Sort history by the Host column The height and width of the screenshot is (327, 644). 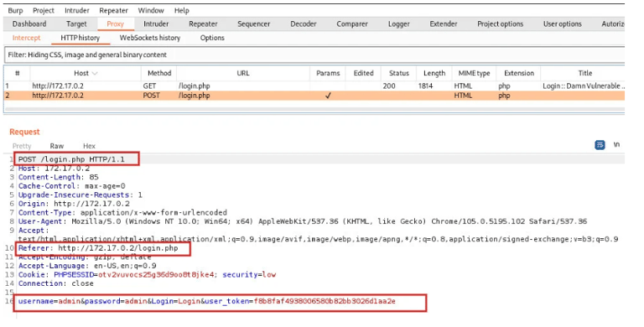point(86,73)
